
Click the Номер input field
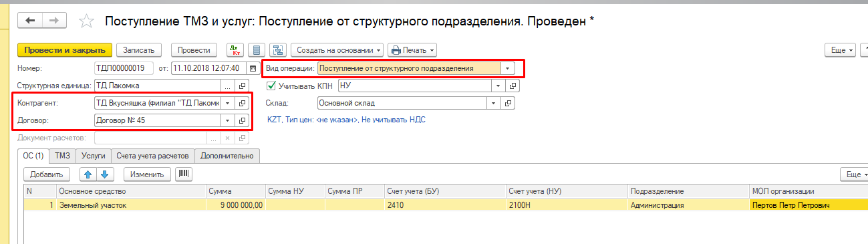pyautogui.click(x=124, y=68)
